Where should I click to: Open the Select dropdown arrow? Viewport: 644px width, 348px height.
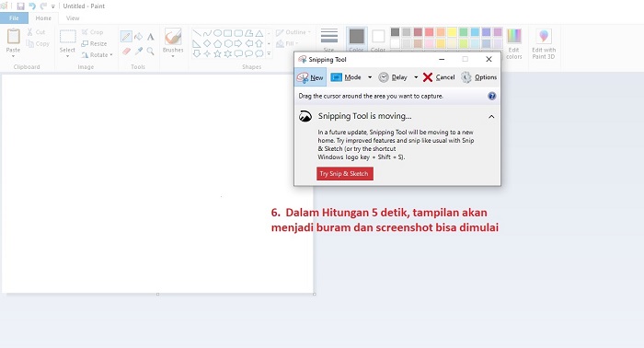coord(67,56)
